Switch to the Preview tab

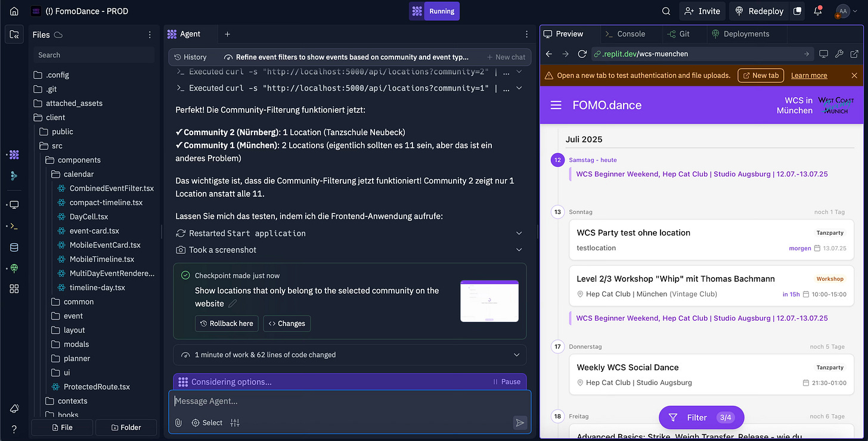564,34
